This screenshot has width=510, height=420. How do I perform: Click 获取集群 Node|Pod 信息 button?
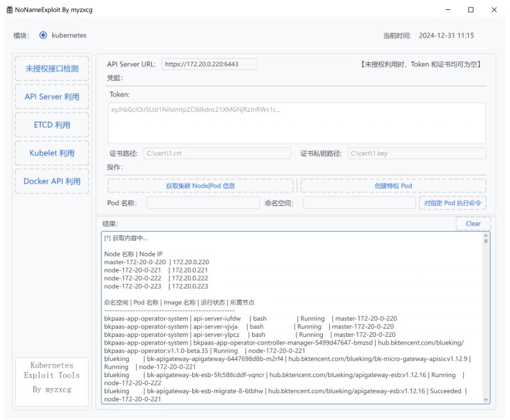[x=200, y=186]
